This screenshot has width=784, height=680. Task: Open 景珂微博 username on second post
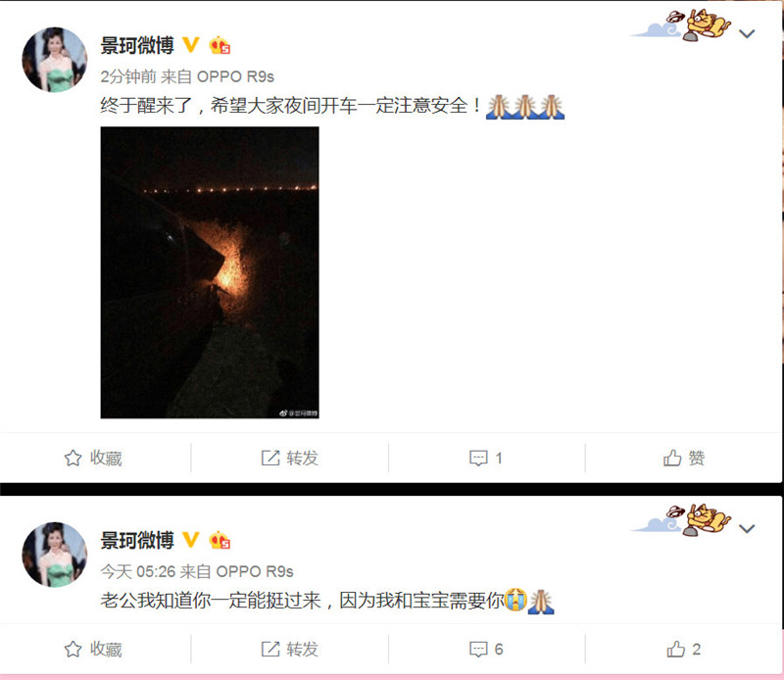[x=137, y=541]
